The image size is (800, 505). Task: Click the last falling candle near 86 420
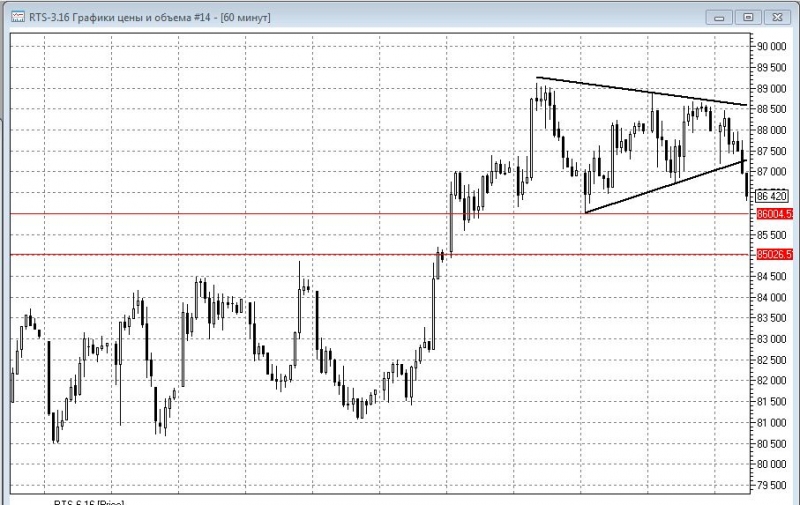click(747, 185)
